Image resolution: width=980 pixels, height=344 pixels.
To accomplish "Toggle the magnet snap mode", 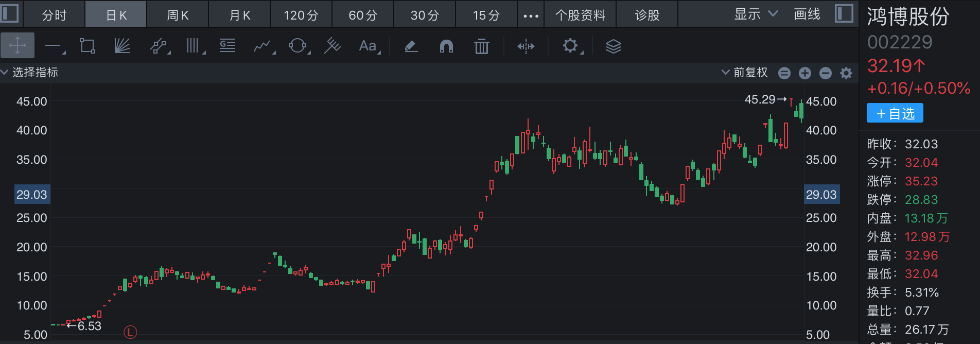I will (446, 46).
